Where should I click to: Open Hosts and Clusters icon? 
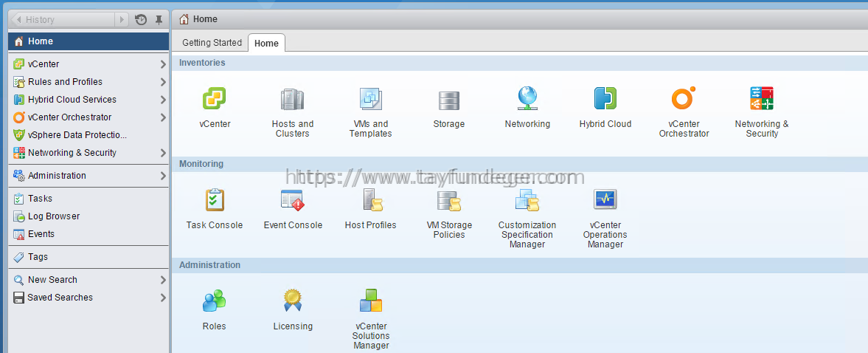(x=292, y=99)
